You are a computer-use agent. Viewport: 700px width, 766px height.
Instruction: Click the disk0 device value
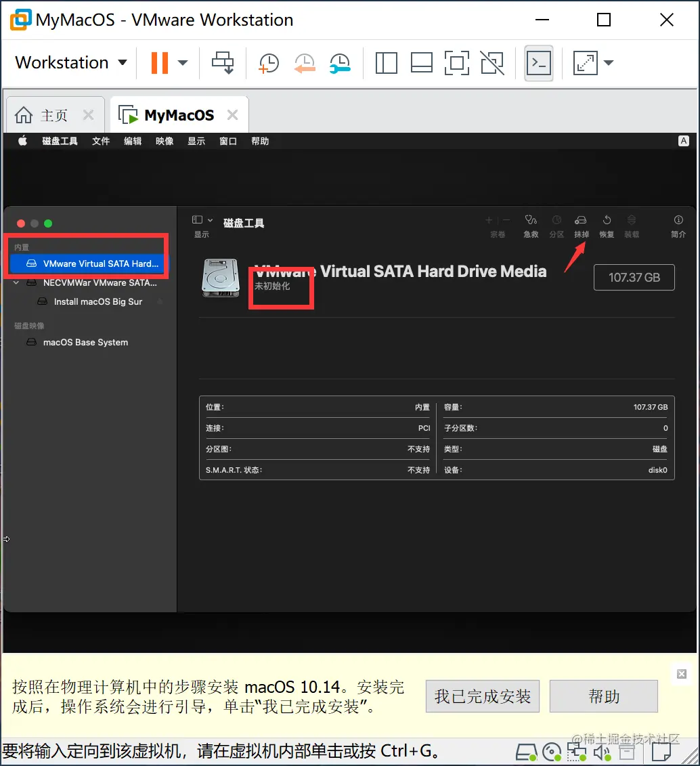coord(657,470)
